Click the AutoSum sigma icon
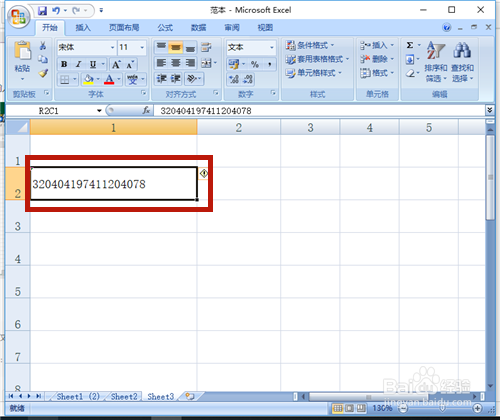The image size is (500, 420). pos(410,45)
